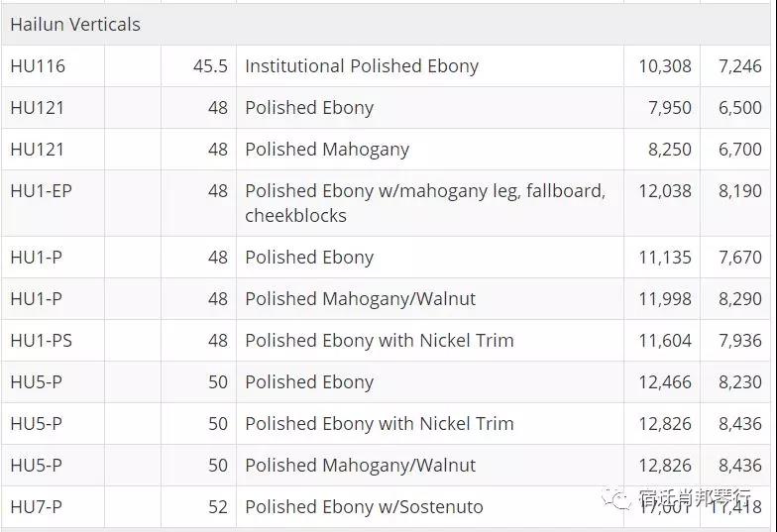The width and height of the screenshot is (777, 532).
Task: Click the mahogany leg, fallboard, cheekblocks description
Action: click(x=425, y=203)
